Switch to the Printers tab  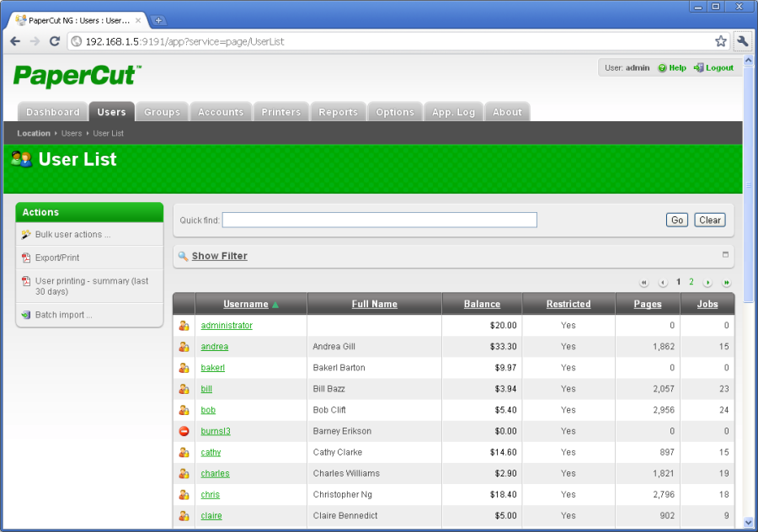[x=280, y=112]
